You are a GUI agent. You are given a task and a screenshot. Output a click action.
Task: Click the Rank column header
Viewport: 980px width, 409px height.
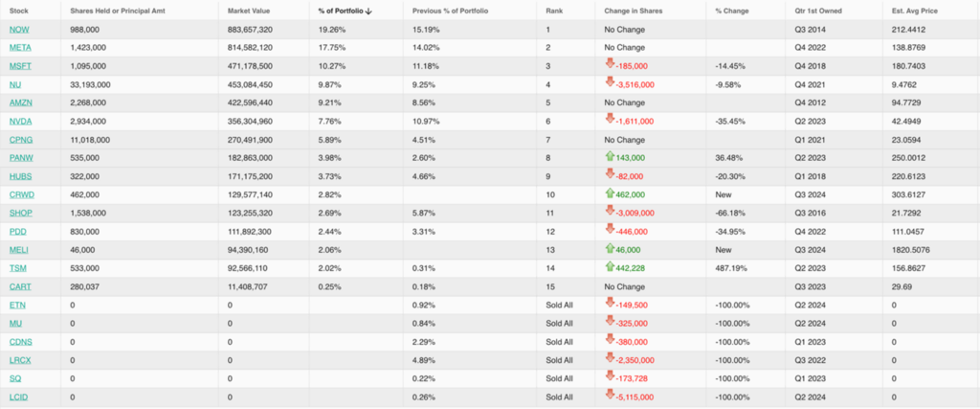click(554, 11)
